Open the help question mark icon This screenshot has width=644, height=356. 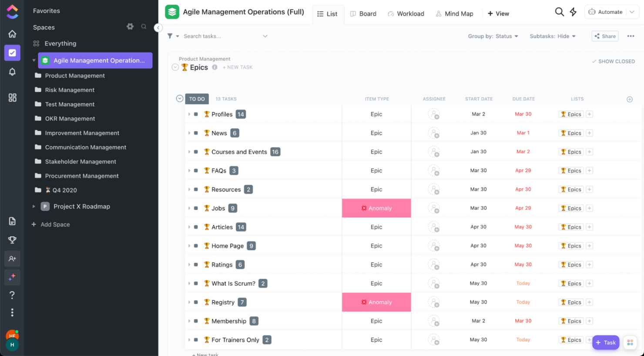[x=12, y=295]
